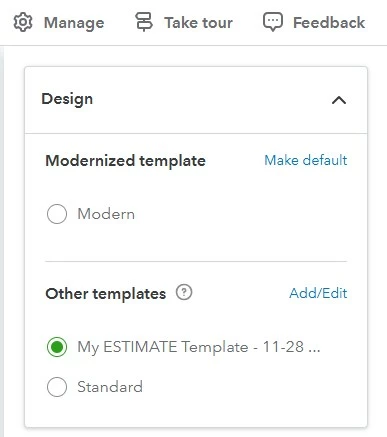
Task: Click the Design panel header title
Action: [x=67, y=99]
